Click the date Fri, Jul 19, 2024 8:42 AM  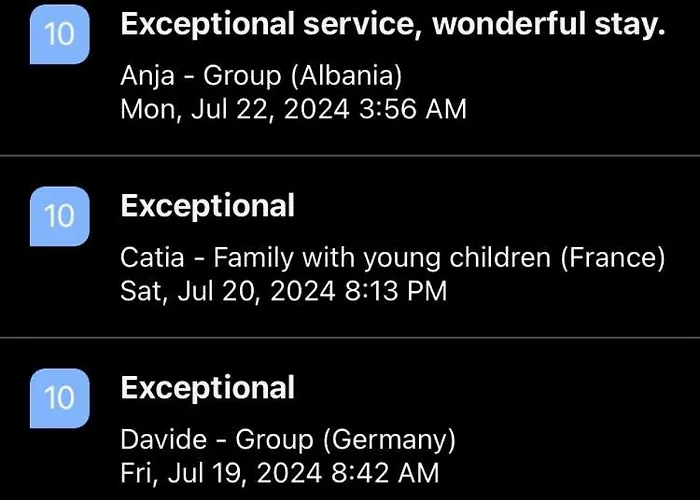(x=280, y=474)
